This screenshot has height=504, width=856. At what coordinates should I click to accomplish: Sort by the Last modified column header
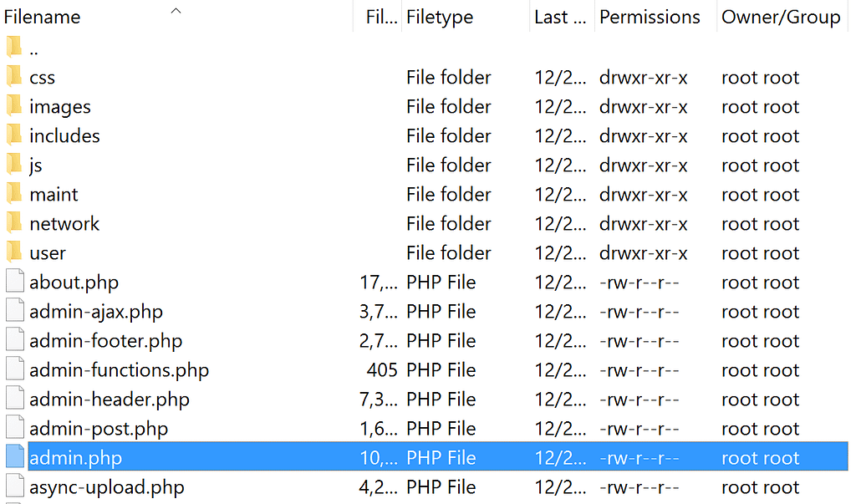[x=560, y=17]
